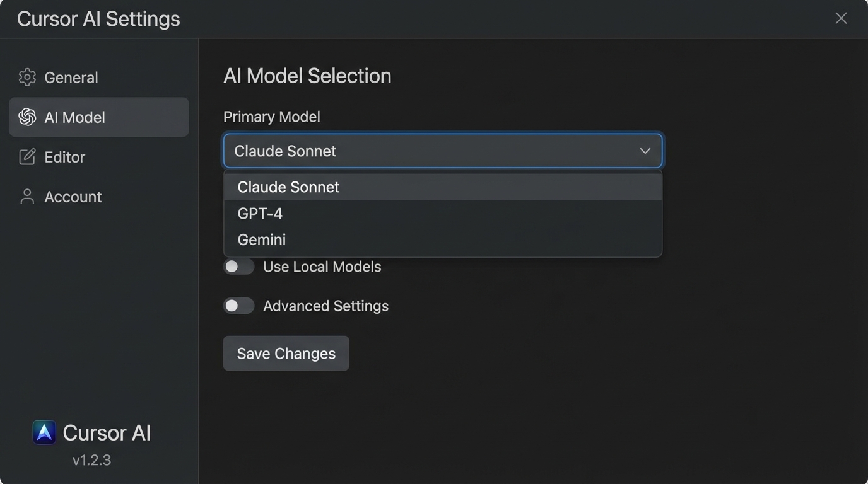Click the Advanced Settings toggle slider
This screenshot has width=868, height=484.
click(238, 305)
